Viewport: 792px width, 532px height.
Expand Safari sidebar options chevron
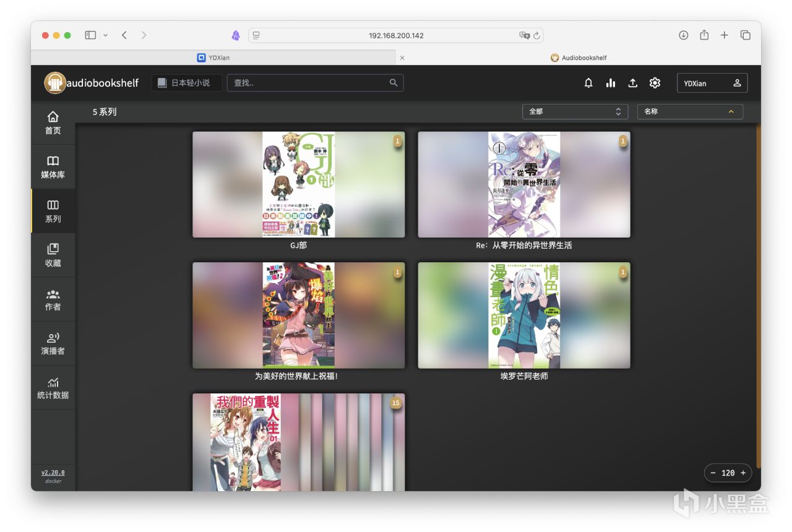[105, 35]
